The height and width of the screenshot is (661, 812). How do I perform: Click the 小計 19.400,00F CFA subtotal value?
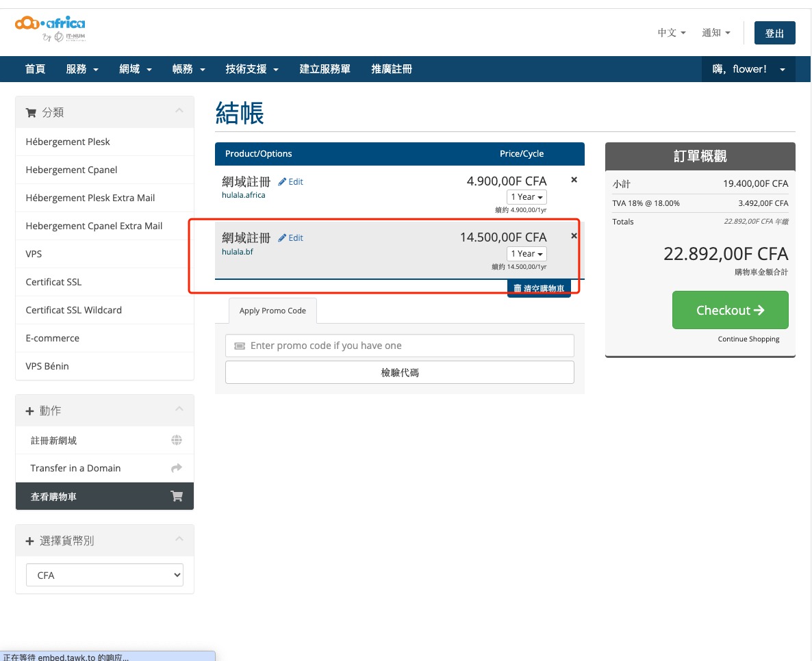point(756,183)
